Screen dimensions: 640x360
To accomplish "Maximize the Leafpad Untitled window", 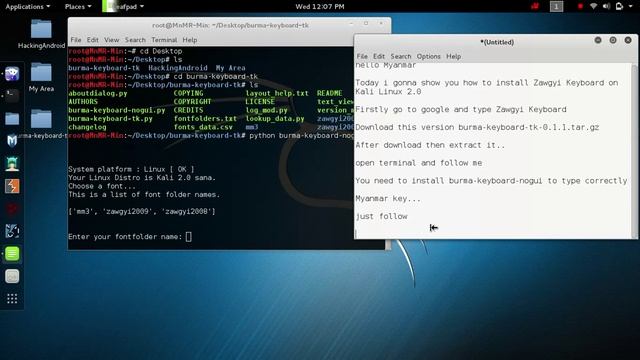I will tap(613, 40).
